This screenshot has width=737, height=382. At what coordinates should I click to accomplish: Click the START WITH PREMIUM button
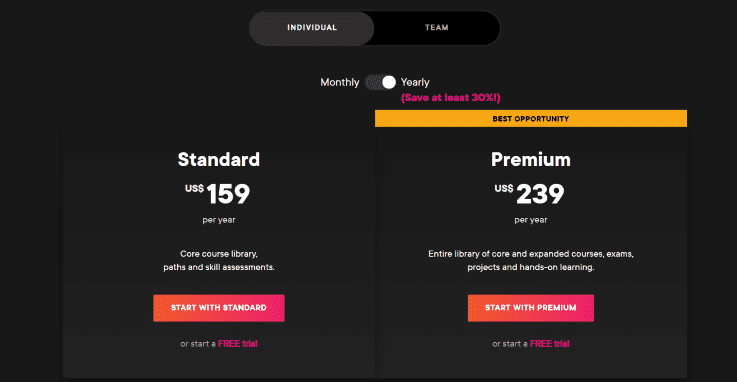point(531,308)
